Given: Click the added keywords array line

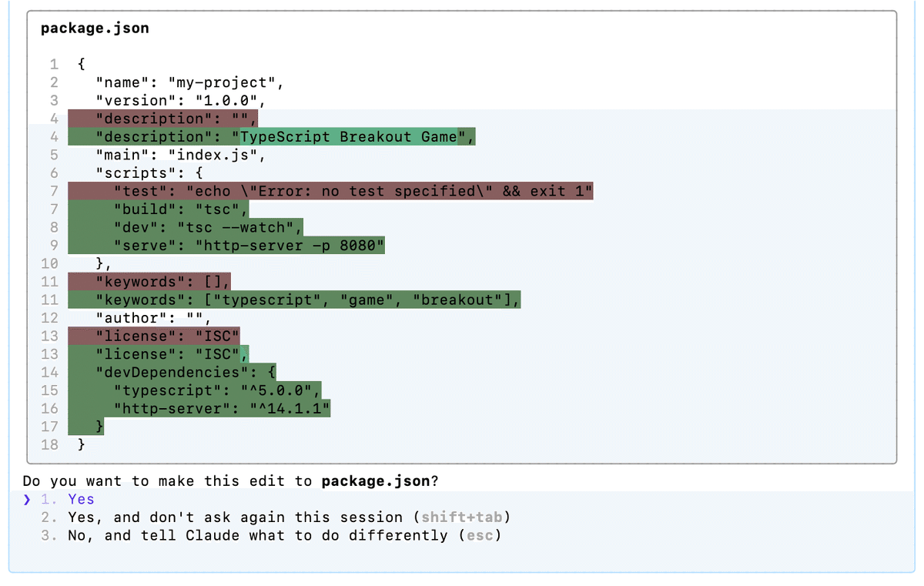Looking at the screenshot, I should (307, 300).
